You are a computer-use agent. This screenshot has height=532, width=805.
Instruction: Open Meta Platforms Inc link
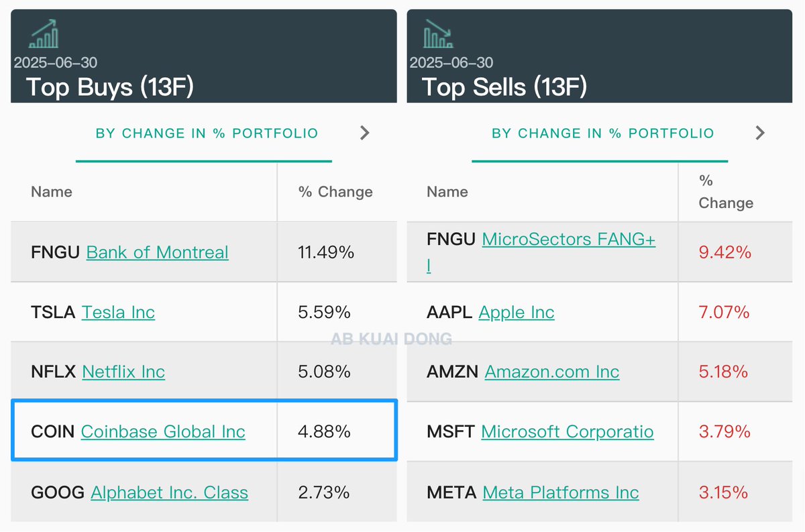tap(561, 492)
